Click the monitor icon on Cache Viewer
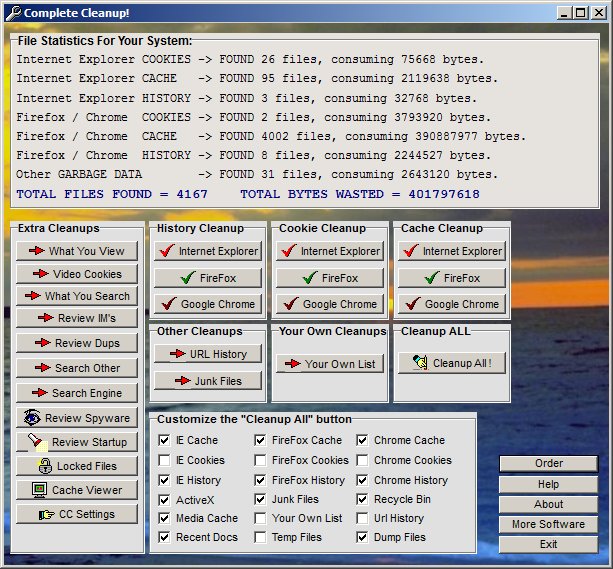The image size is (613, 569). click(39, 490)
